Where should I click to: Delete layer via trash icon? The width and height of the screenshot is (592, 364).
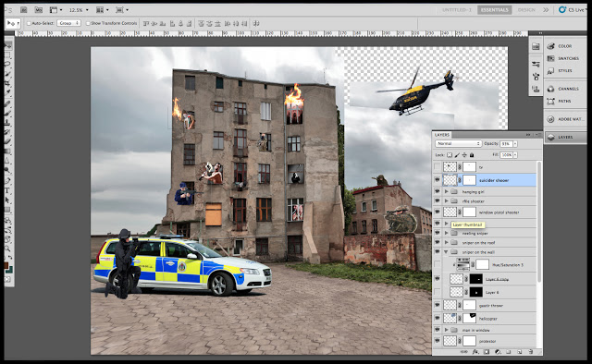[531, 352]
